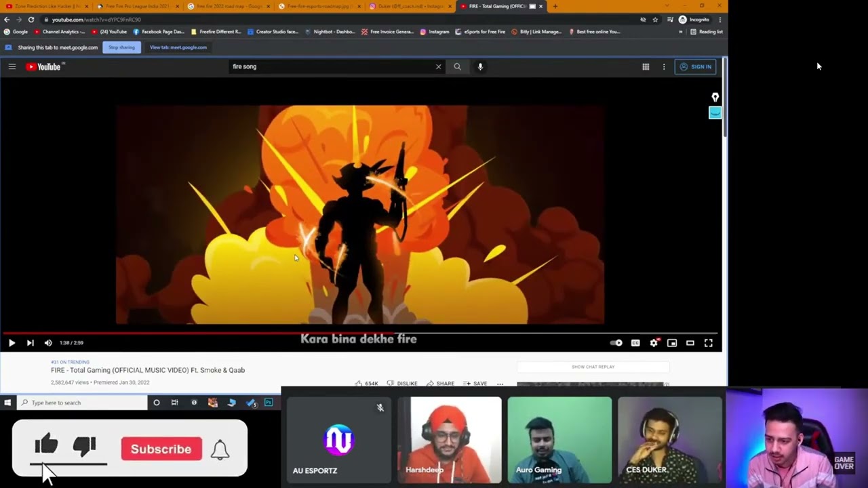Open the Incognito profile indicator

[694, 20]
